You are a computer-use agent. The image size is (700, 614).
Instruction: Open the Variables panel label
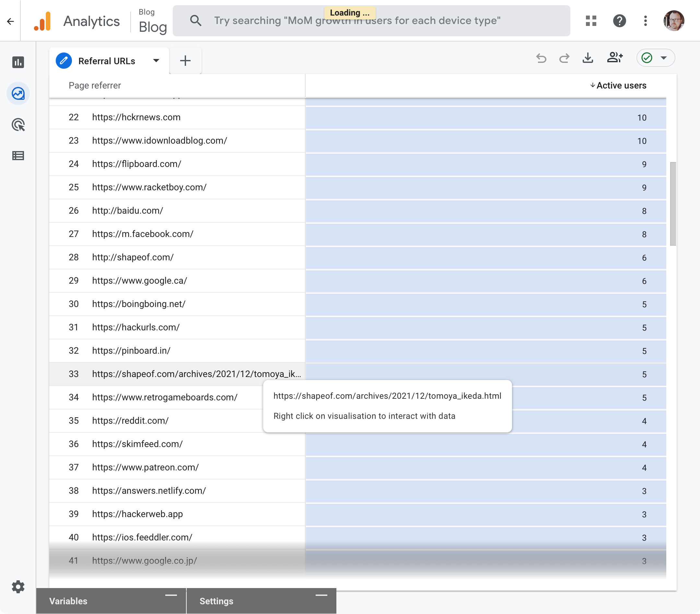pos(68,601)
